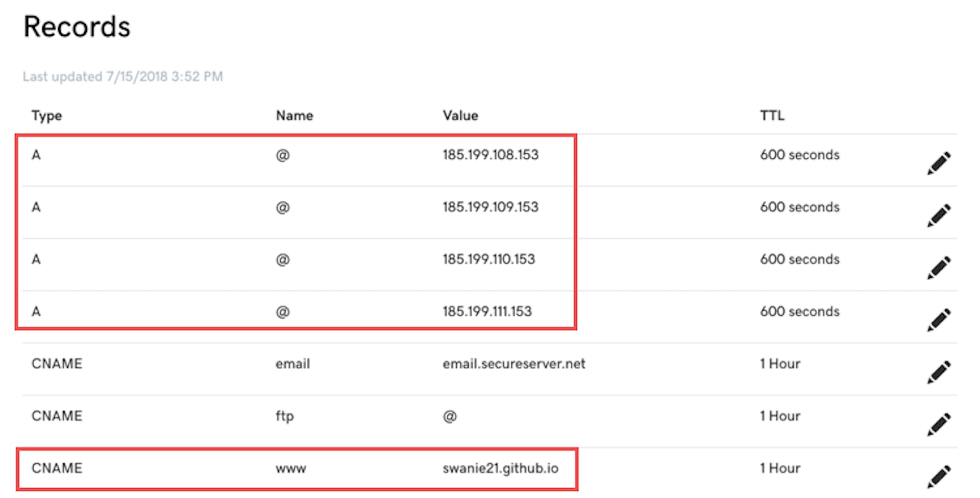Select the email.secureserver.net value
Image resolution: width=980 pixels, height=498 pixels.
click(513, 364)
